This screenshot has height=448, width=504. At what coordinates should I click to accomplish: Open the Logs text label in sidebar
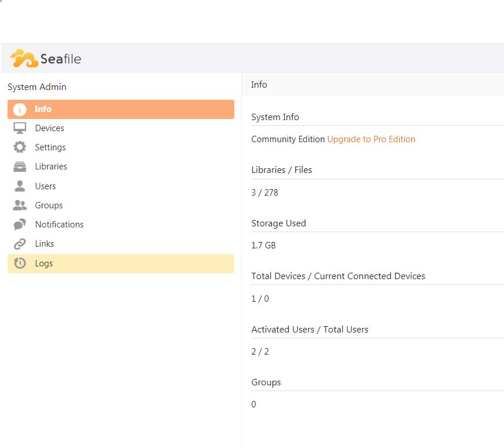43,263
